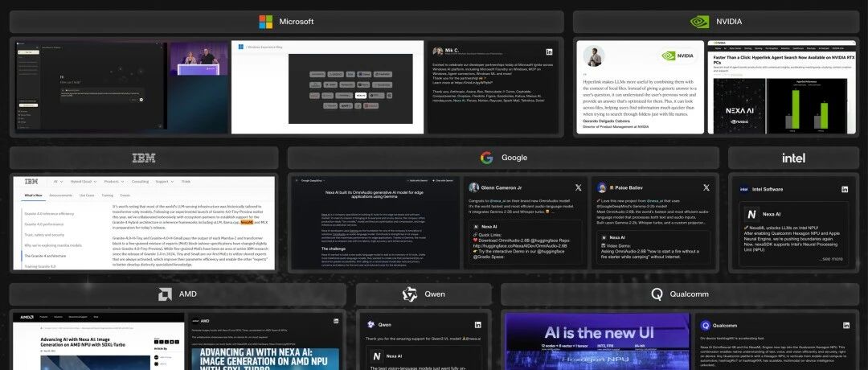868x370 pixels.
Task: Click see more in Intel Software post
Action: point(832,259)
